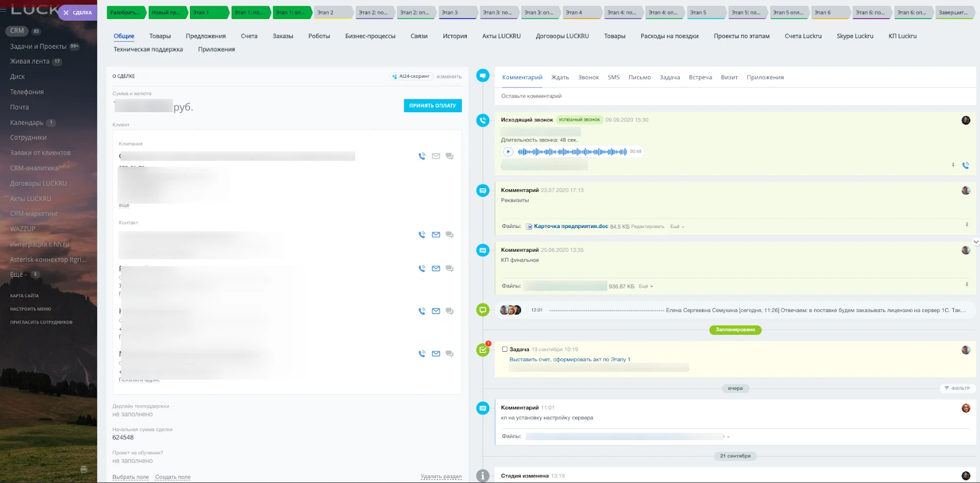The width and height of the screenshot is (980, 483).
Task: Click the Карточка предприятия.doc file icon
Action: (x=529, y=226)
